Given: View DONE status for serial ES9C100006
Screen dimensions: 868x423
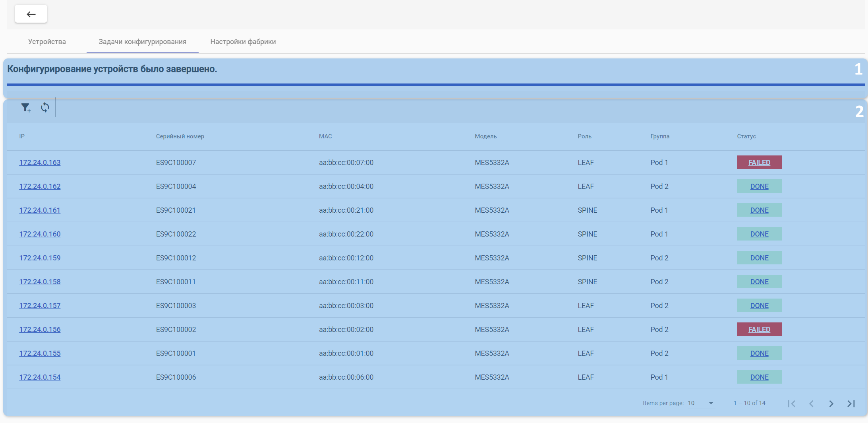Looking at the screenshot, I should tap(759, 377).
